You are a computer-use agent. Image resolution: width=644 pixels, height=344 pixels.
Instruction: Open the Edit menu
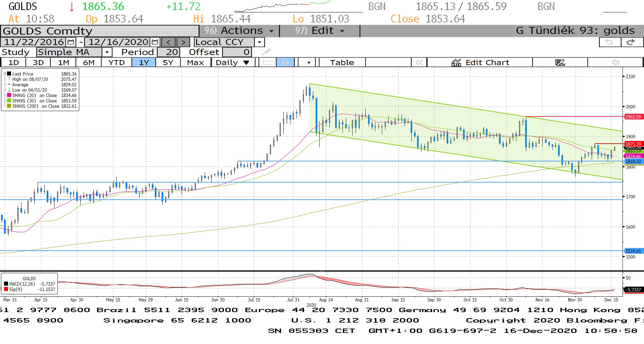[x=320, y=31]
